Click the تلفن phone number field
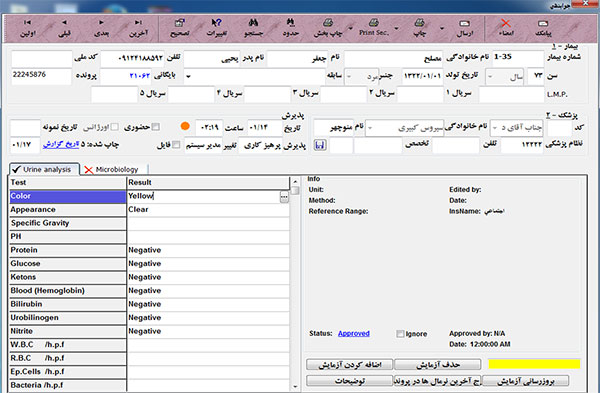The height and width of the screenshot is (393, 600). pyautogui.click(x=132, y=59)
